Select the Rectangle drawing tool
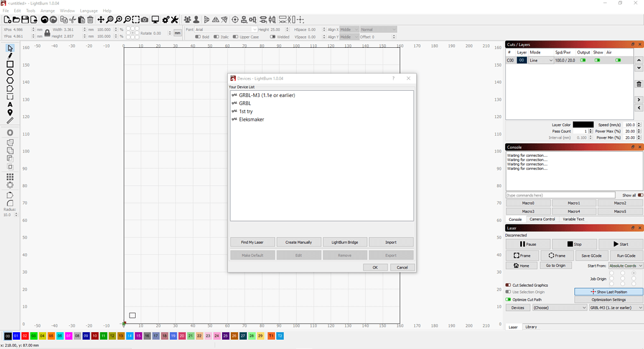 10,64
